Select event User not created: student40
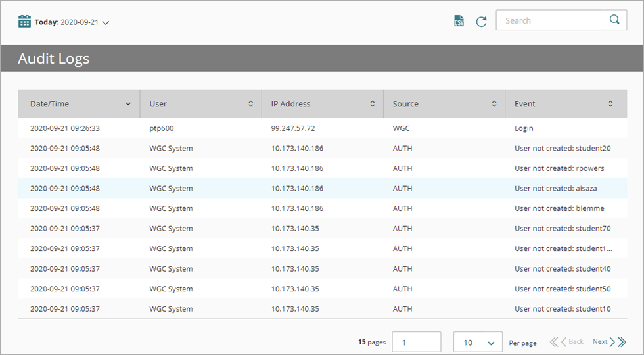644x355 pixels. (x=563, y=269)
